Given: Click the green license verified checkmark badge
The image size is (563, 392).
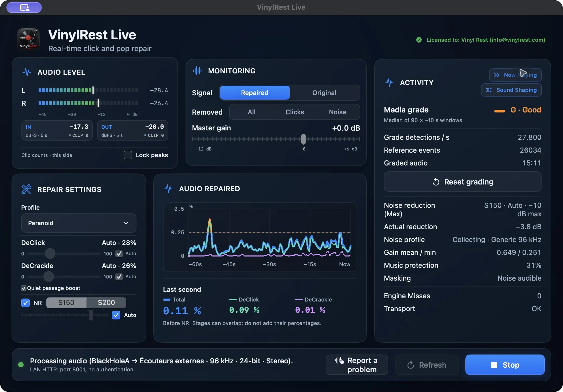Looking at the screenshot, I should (x=419, y=40).
